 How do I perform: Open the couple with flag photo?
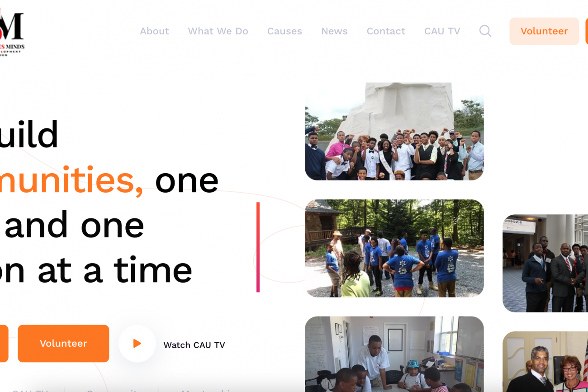545,362
